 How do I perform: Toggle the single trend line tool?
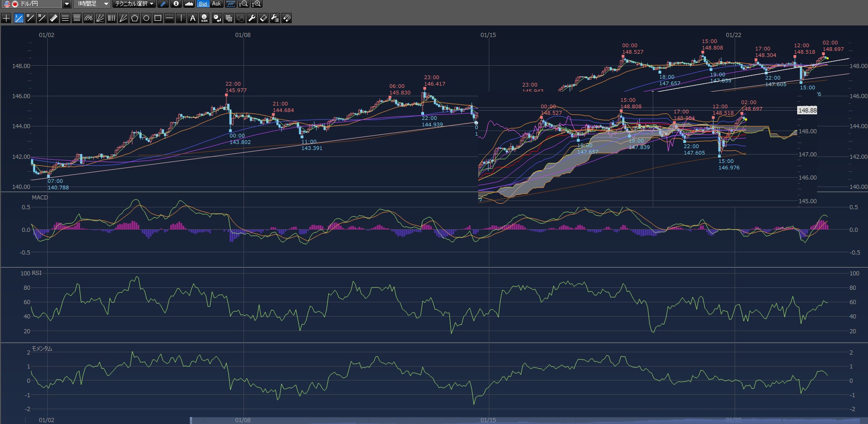pos(19,19)
